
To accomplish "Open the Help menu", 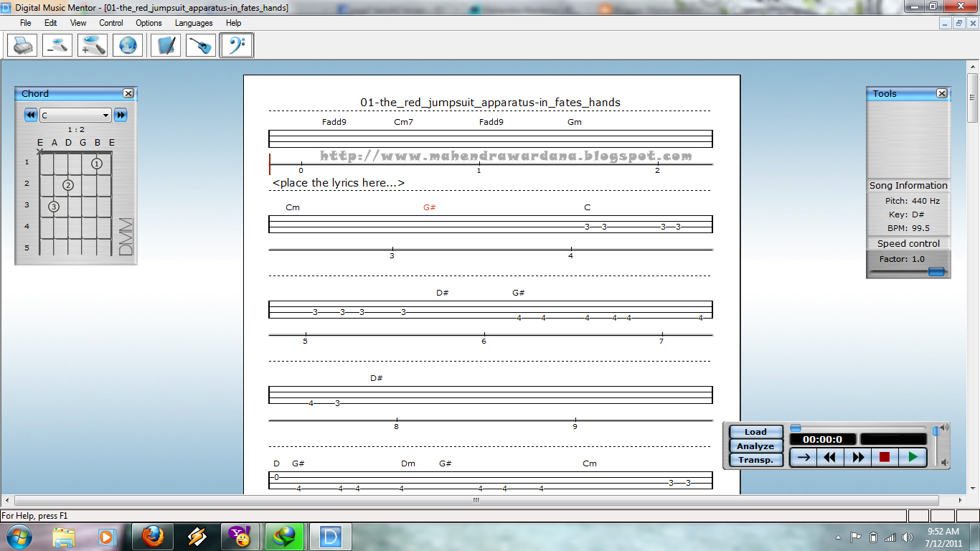I will click(233, 23).
